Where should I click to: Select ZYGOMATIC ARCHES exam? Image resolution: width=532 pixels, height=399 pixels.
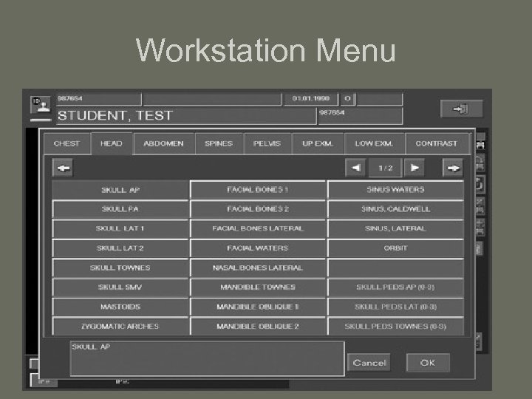point(120,327)
